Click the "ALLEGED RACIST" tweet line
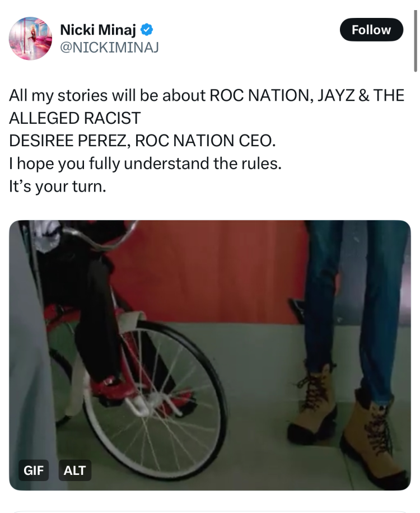The height and width of the screenshot is (513, 420). [x=74, y=118]
